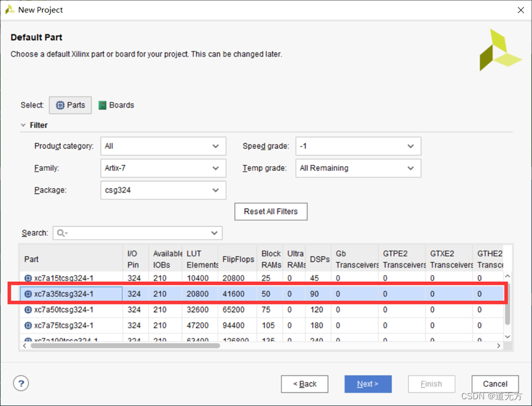Click the Next button
The width and height of the screenshot is (532, 406).
click(x=368, y=384)
